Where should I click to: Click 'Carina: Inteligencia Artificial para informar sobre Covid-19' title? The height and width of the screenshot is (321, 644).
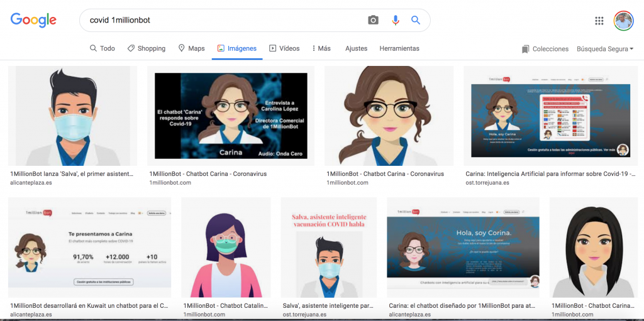550,173
